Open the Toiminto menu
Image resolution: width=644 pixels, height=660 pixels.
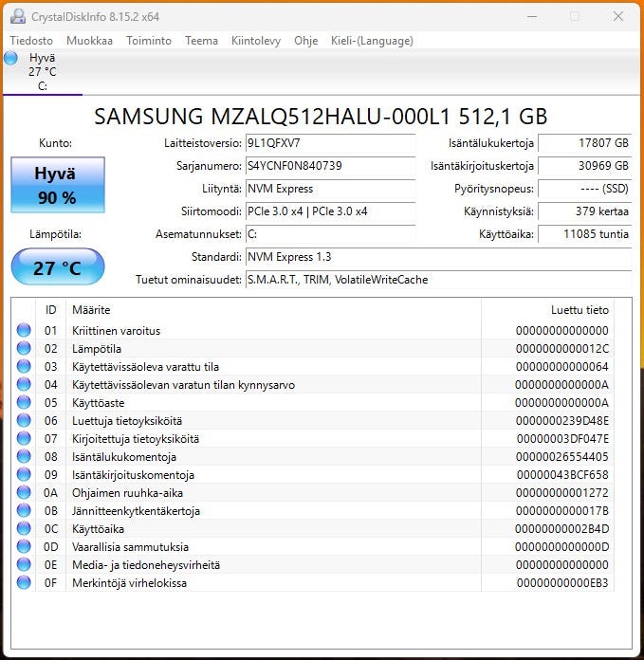pos(149,41)
